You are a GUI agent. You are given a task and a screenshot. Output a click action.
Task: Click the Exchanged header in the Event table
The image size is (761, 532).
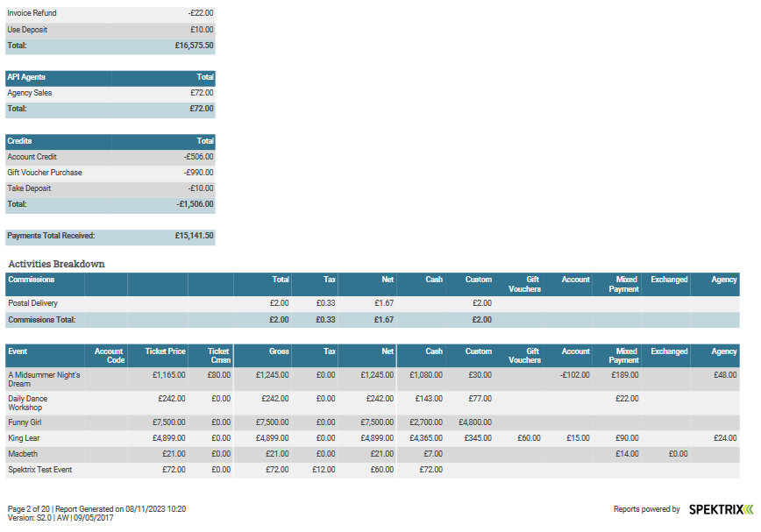click(669, 351)
